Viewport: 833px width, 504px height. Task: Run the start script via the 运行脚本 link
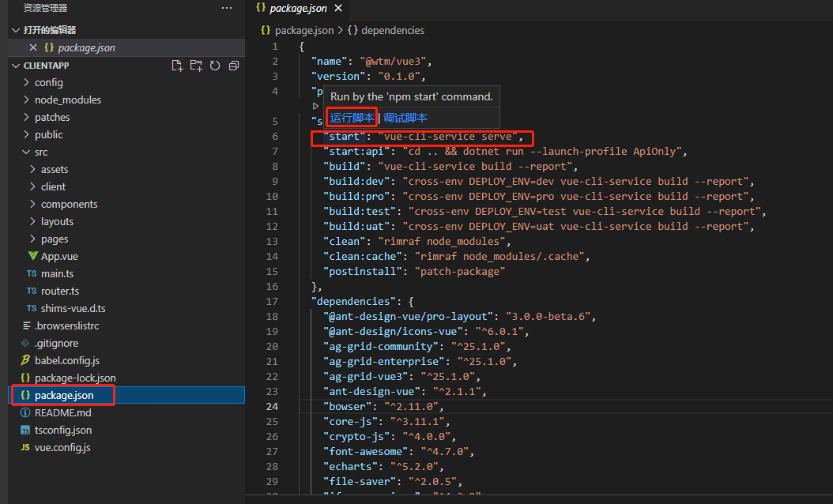point(351,117)
